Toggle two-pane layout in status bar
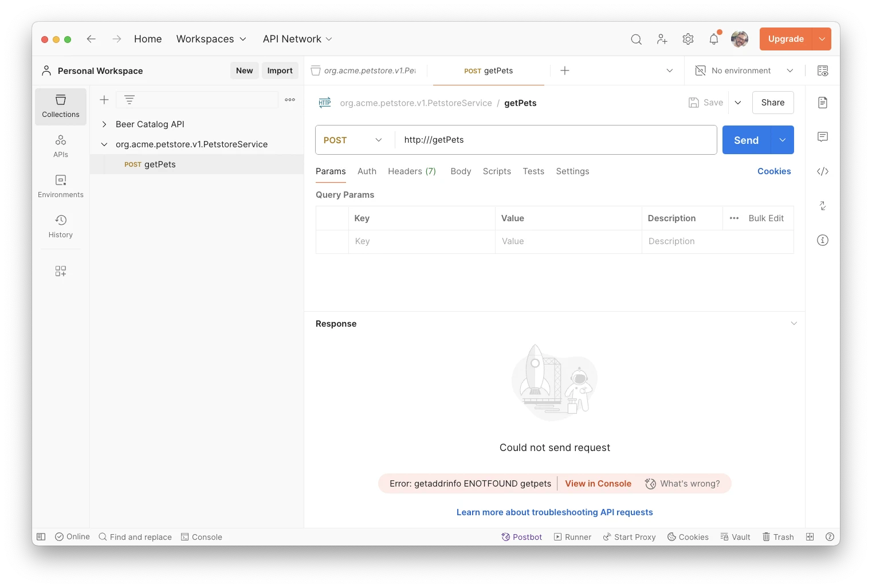Viewport: 872px width, 588px height. (810, 537)
